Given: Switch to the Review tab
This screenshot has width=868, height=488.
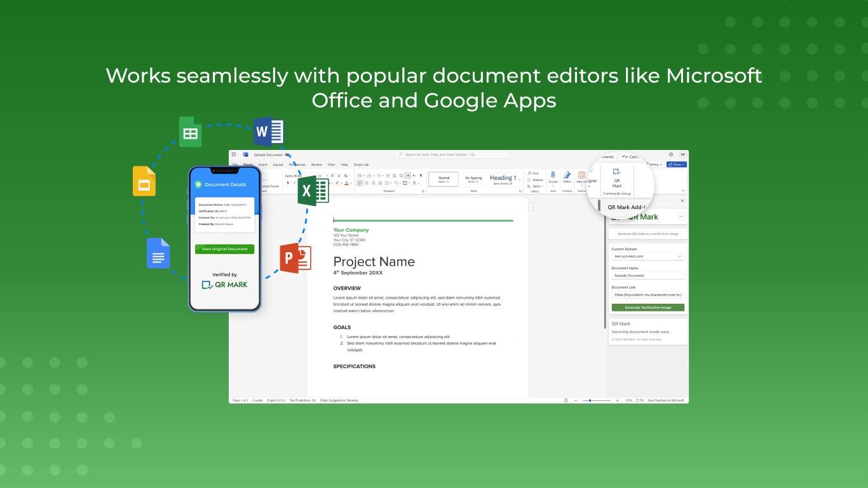Looking at the screenshot, I should coord(316,165).
